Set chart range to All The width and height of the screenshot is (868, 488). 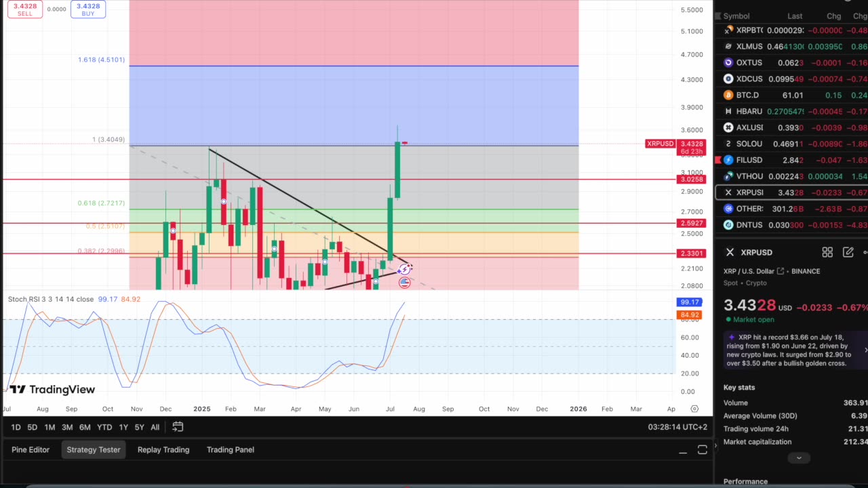[x=155, y=427]
